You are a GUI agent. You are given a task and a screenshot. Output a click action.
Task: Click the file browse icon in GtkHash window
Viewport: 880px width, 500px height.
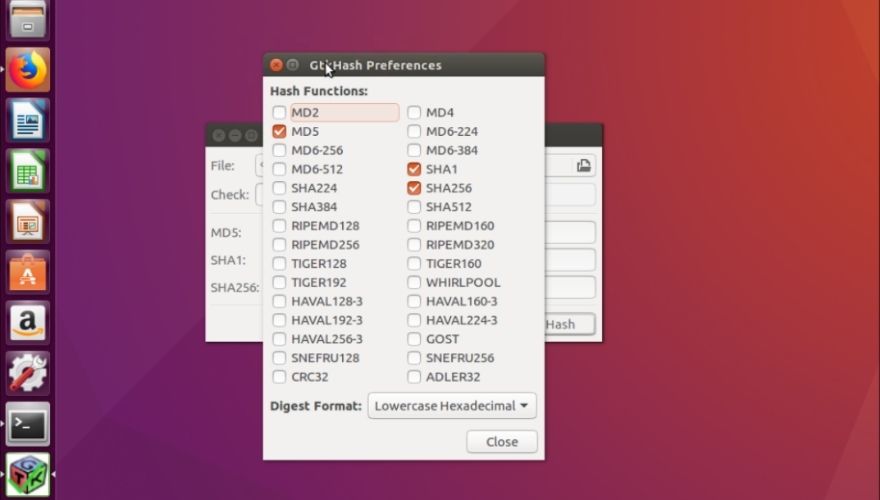(x=584, y=166)
